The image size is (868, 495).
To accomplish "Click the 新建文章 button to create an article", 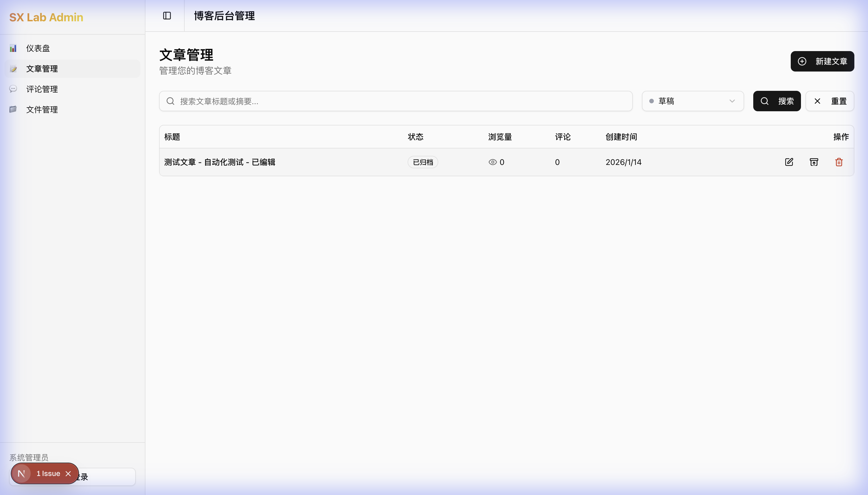I will (822, 61).
